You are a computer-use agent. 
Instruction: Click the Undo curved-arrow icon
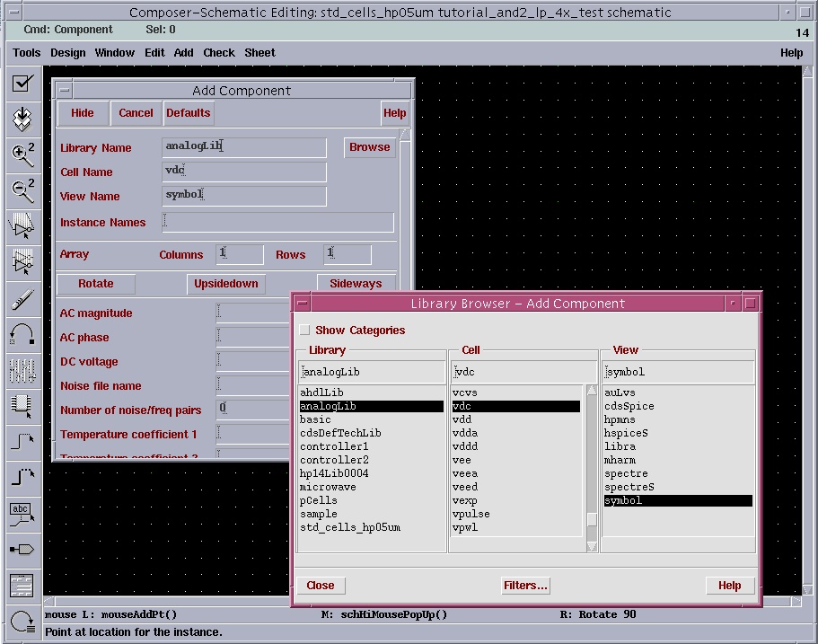pyautogui.click(x=22, y=334)
